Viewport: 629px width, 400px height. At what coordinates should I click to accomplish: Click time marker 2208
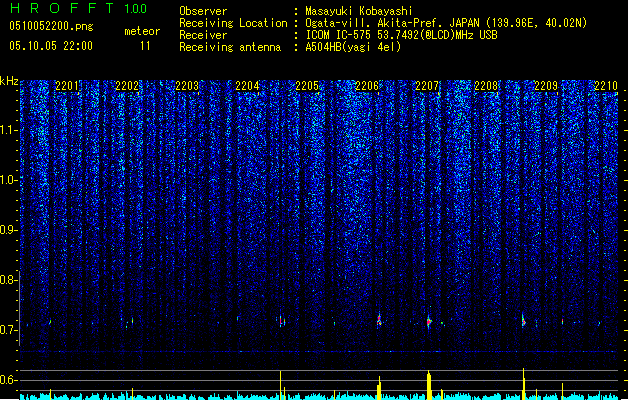click(x=486, y=86)
